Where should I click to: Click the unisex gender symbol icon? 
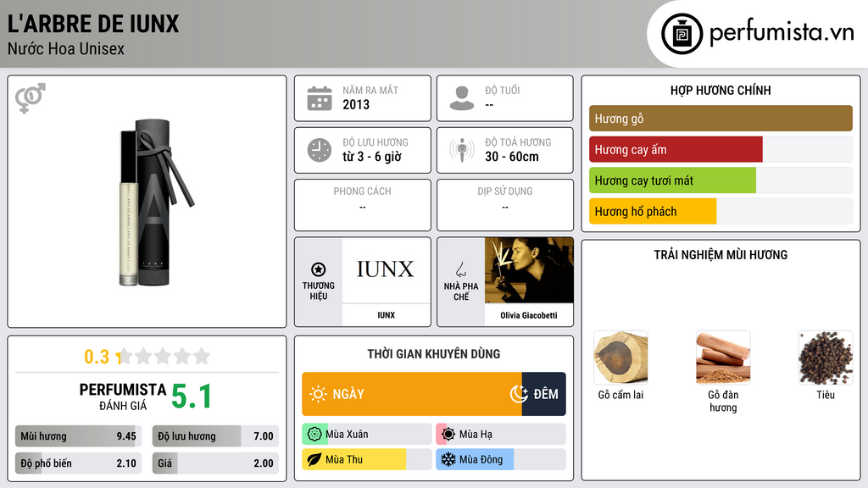[x=31, y=98]
